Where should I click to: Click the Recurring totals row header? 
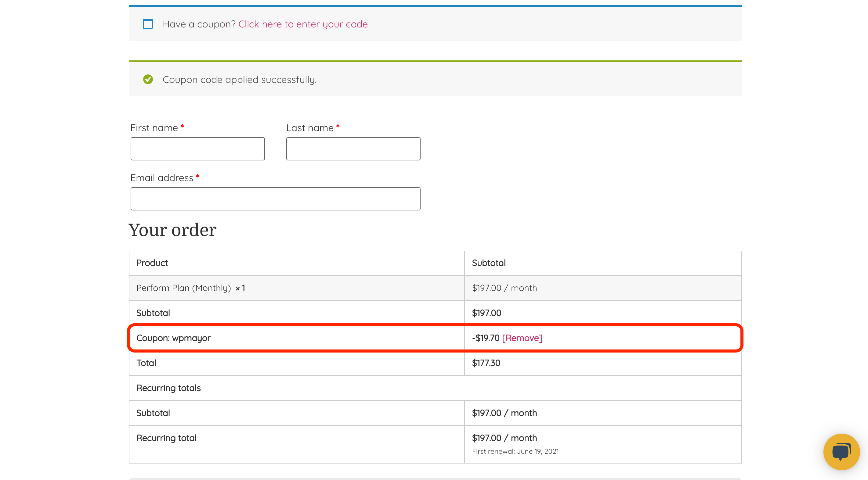pyautogui.click(x=168, y=388)
